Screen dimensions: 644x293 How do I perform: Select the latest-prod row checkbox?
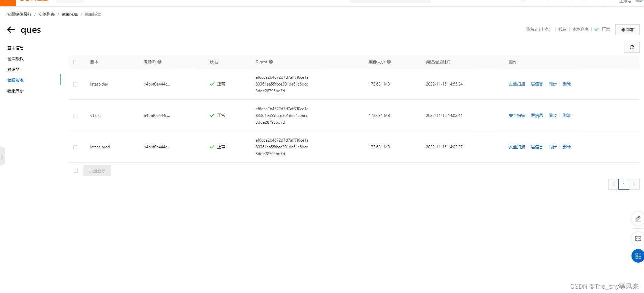pyautogui.click(x=75, y=147)
